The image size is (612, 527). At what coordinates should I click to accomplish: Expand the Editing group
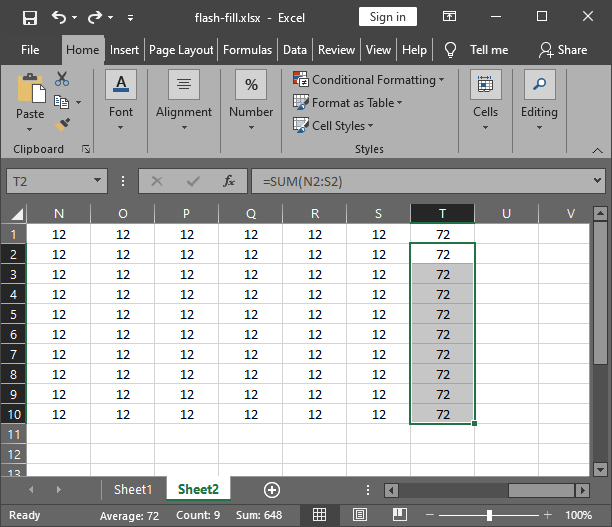539,101
